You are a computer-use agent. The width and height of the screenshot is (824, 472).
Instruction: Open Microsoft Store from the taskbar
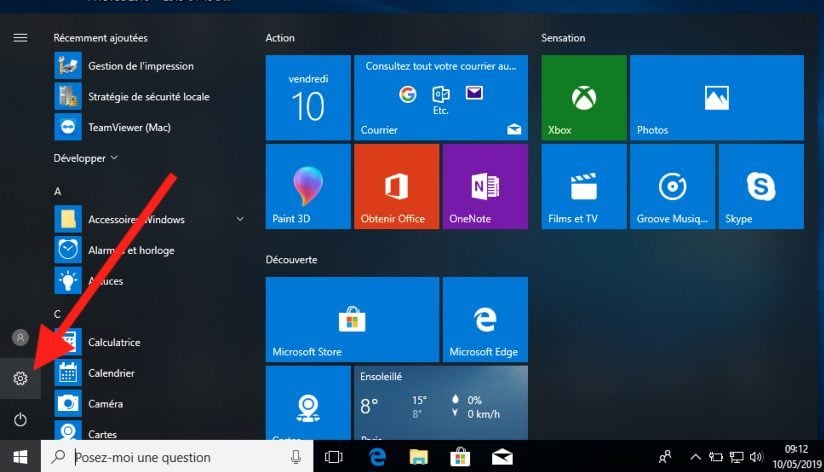tap(460, 457)
